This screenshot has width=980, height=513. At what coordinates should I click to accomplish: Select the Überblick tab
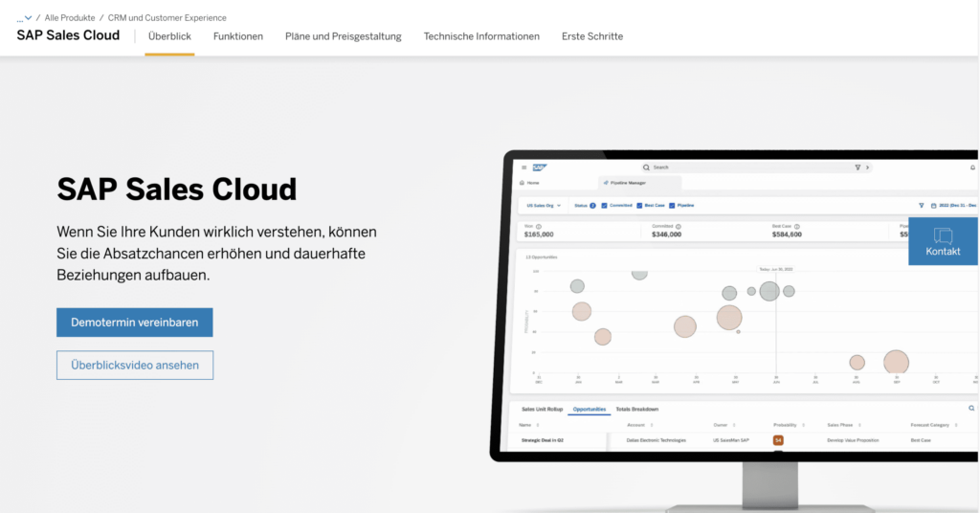click(169, 36)
